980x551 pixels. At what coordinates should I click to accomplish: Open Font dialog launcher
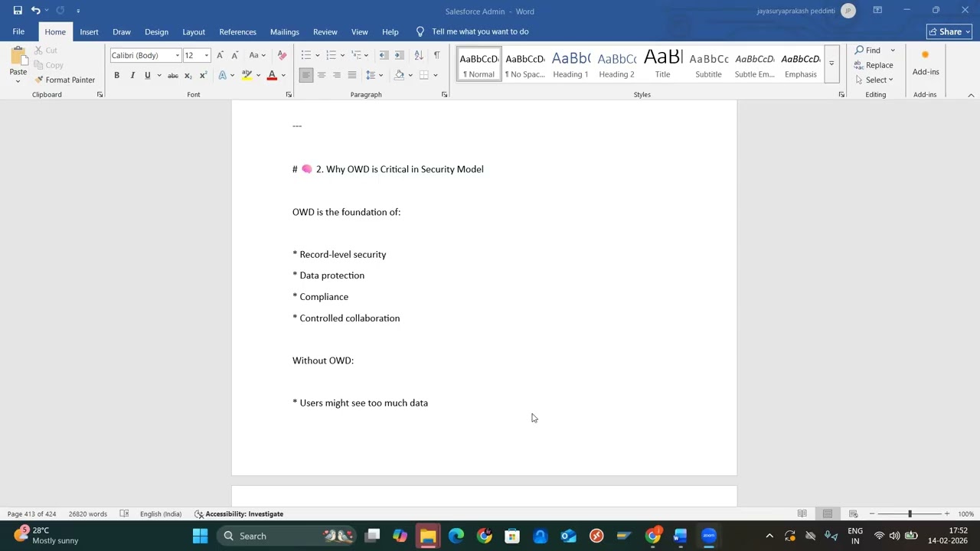click(289, 94)
